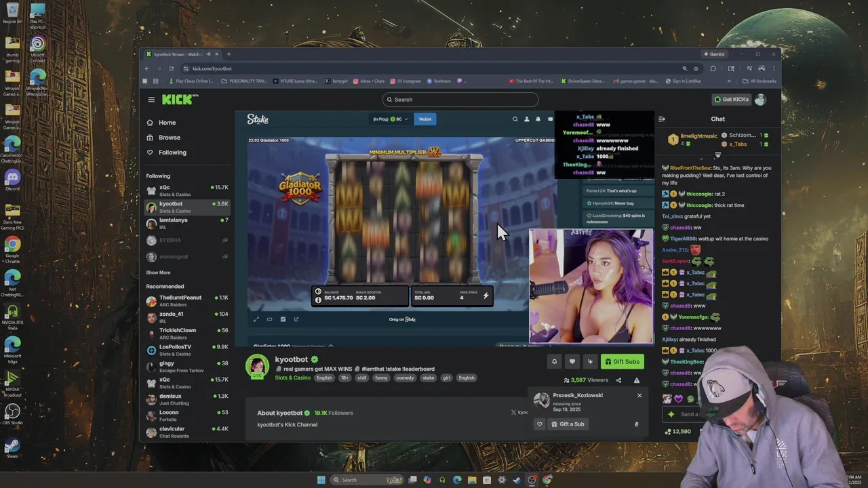Go to Home in Kick sidebar
This screenshot has height=488, width=868.
point(167,123)
